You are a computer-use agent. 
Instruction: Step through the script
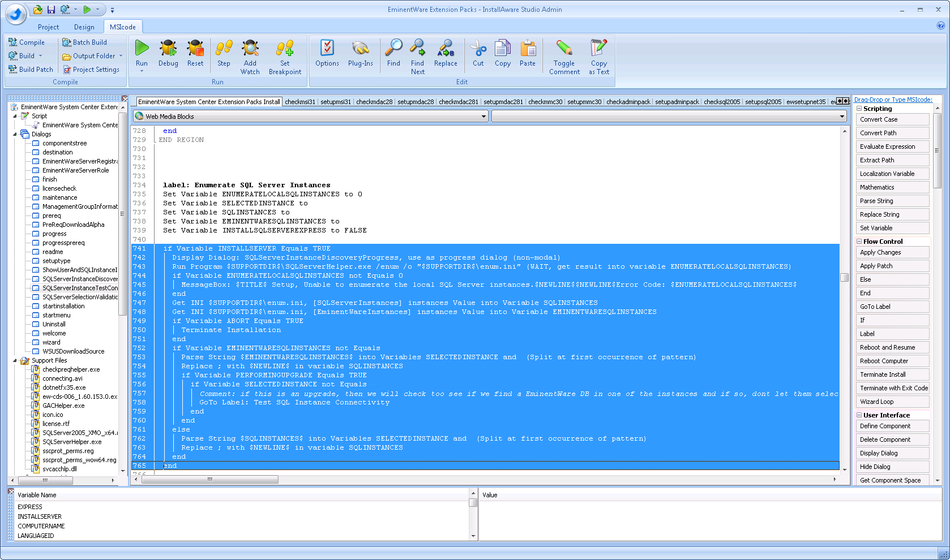coord(224,54)
